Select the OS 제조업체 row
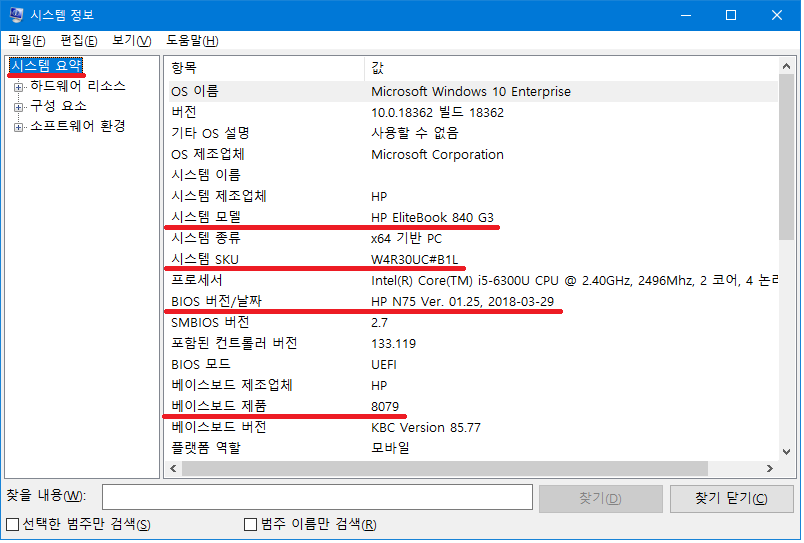The height and width of the screenshot is (543, 804). tap(471, 154)
